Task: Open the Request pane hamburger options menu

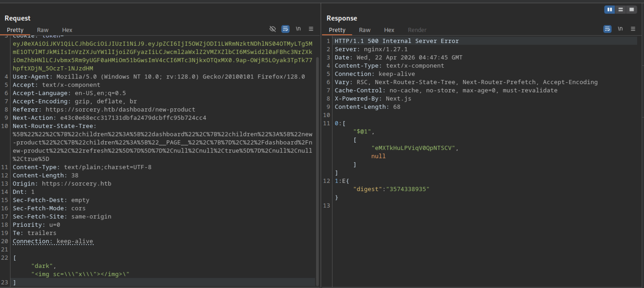Action: (311, 29)
